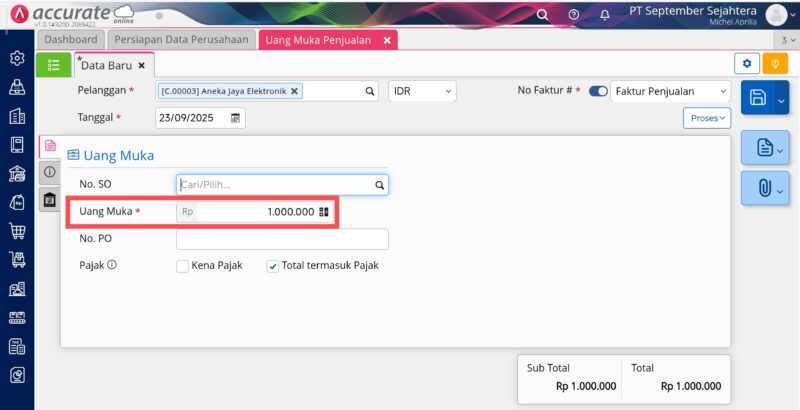Viewport: 800px width, 410px height.
Task: Expand the Proses dropdown button
Action: [x=707, y=118]
